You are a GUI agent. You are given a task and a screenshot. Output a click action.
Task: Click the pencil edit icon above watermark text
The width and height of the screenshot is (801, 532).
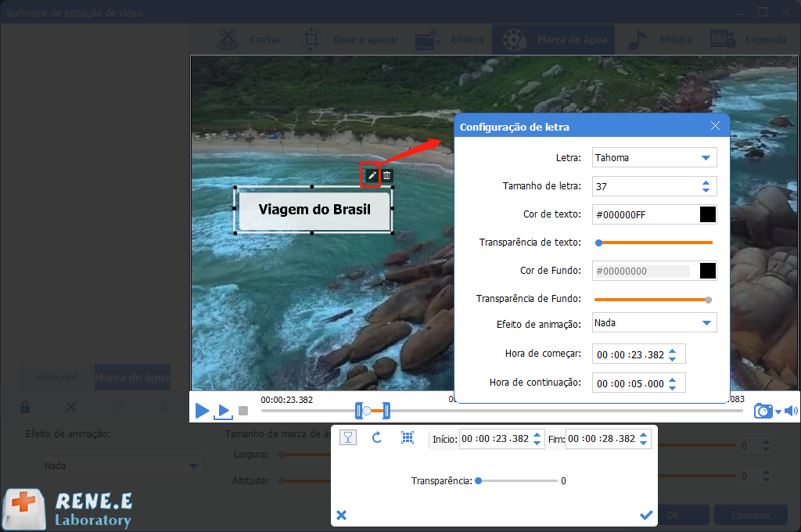click(372, 176)
